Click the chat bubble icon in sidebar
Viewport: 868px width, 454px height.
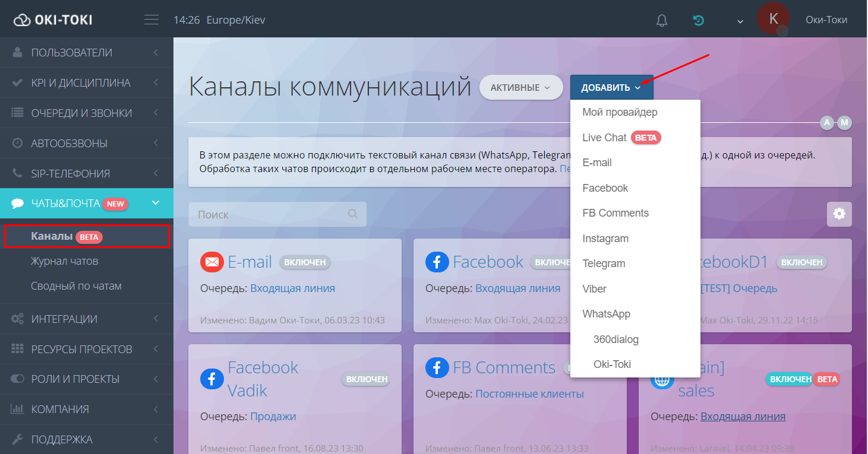click(x=18, y=204)
